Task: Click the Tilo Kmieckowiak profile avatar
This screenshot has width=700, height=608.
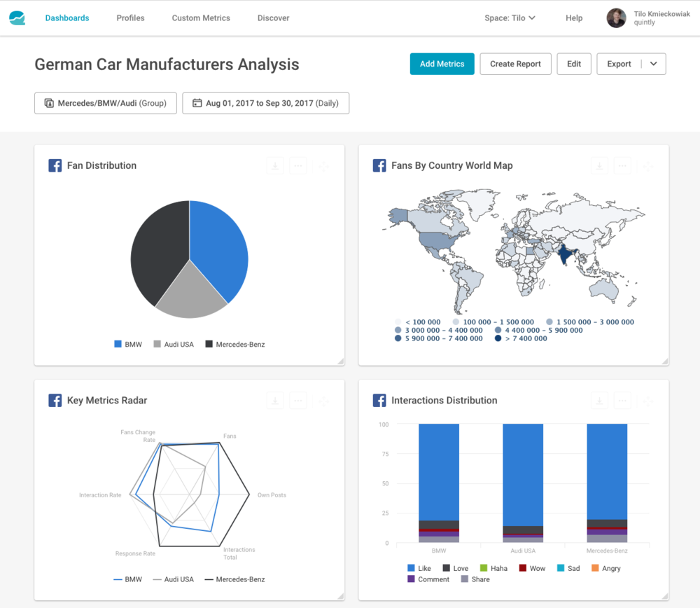Action: (x=617, y=18)
